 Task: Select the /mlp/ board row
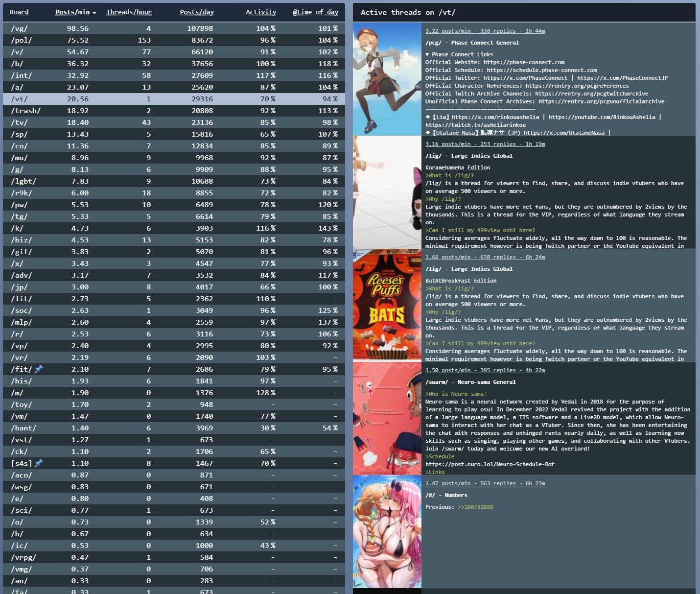click(174, 322)
